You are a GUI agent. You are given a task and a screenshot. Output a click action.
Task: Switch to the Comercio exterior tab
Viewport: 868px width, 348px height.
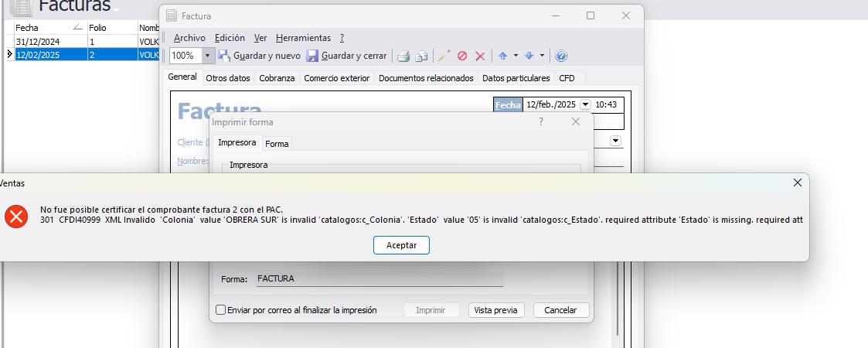pos(336,78)
